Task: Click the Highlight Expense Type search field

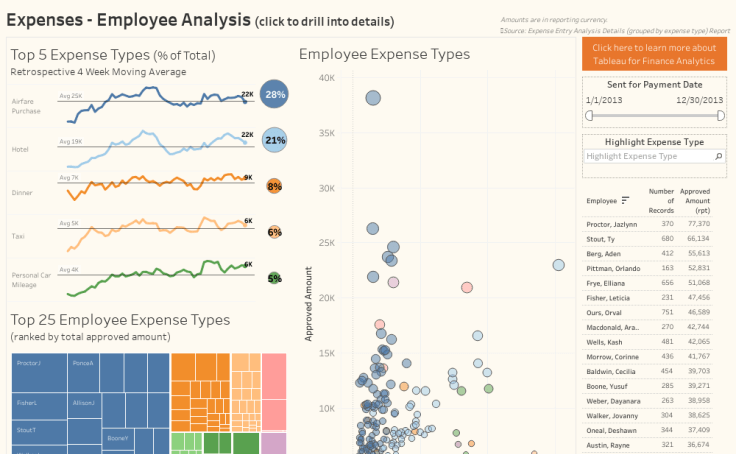Action: (644, 157)
